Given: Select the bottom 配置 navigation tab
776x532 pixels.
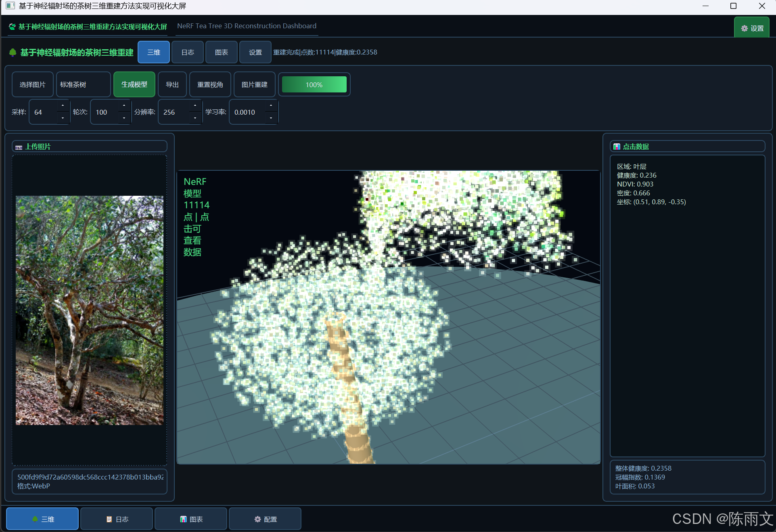Looking at the screenshot, I should tap(265, 519).
